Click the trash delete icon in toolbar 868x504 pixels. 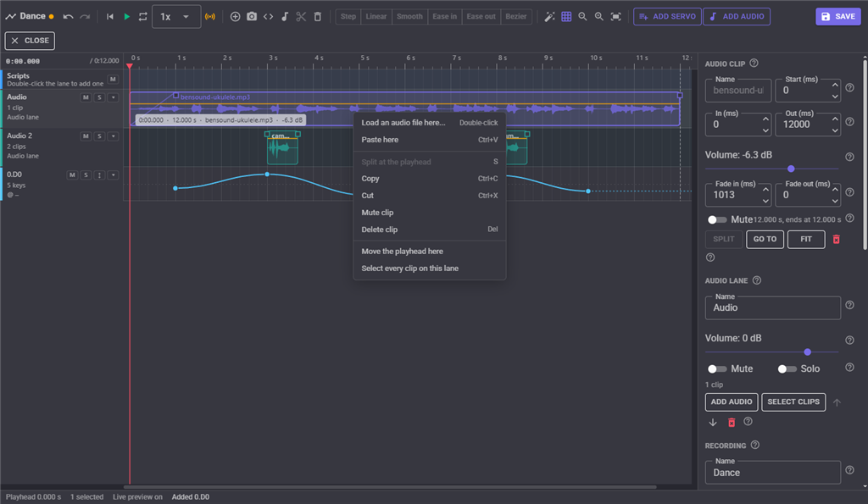318,17
